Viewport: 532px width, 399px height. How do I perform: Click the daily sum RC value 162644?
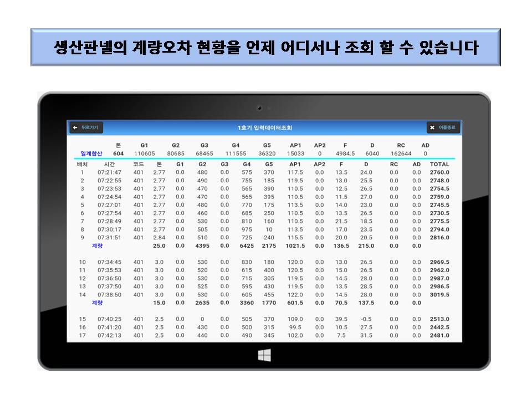(401, 154)
